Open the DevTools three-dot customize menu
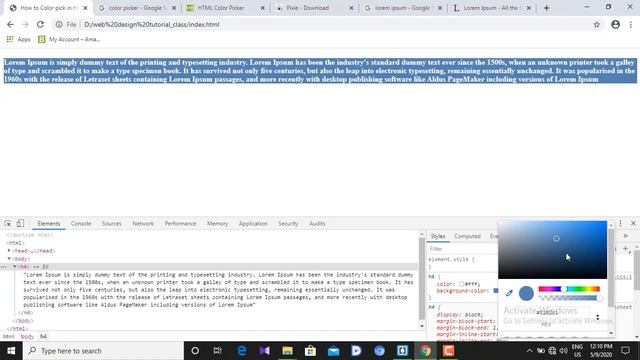The image size is (640, 360). pyautogui.click(x=620, y=223)
